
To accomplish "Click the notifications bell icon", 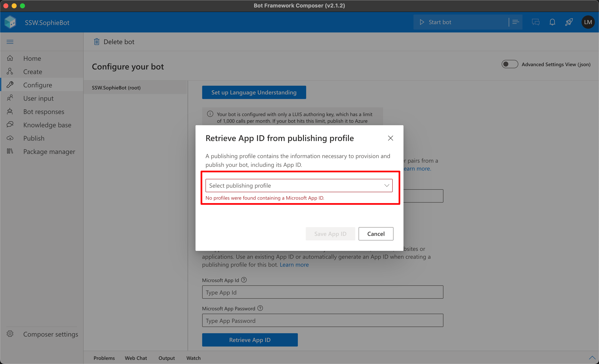I will pyautogui.click(x=552, y=22).
